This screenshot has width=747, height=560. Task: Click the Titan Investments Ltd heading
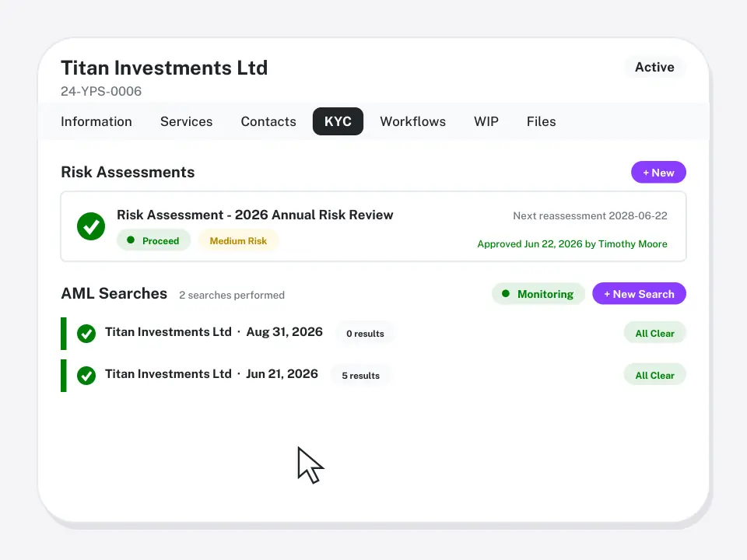point(164,68)
